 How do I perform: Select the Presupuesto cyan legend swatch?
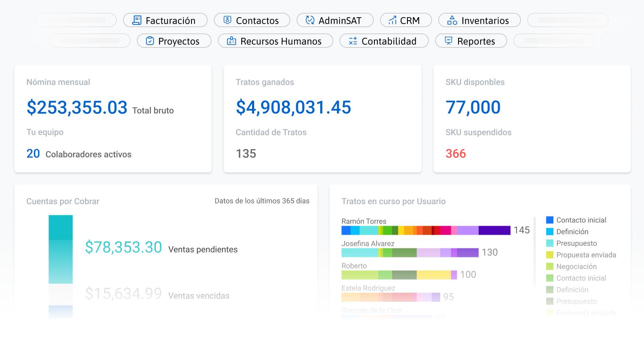coord(550,243)
